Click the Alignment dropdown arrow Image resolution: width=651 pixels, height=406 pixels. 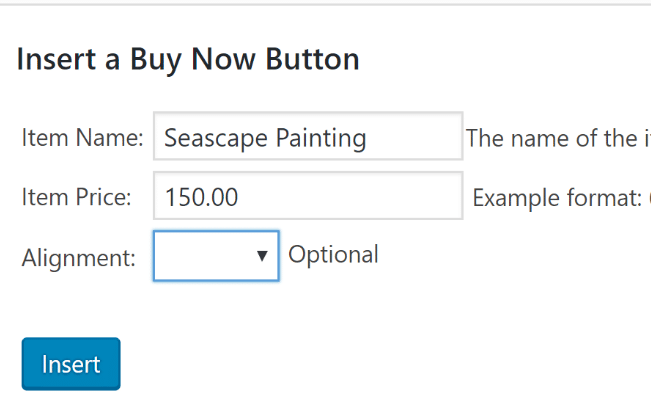click(262, 256)
